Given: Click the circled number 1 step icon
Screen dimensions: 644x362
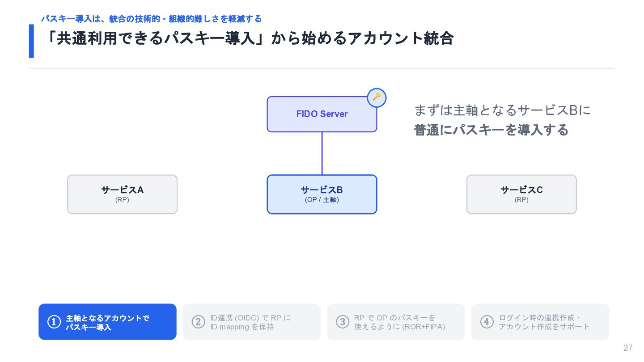Looking at the screenshot, I should tap(54, 322).
